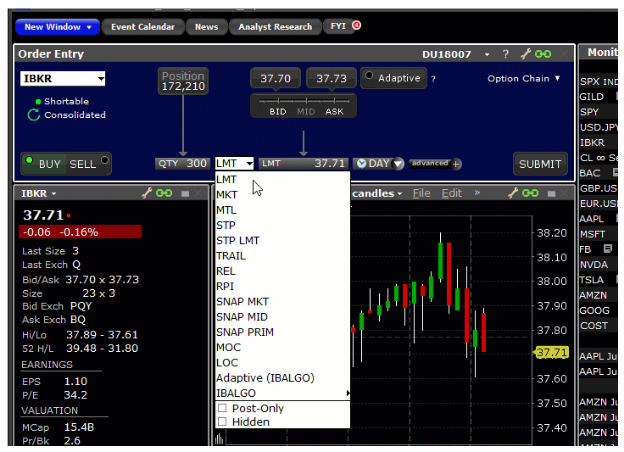This screenshot has width=624, height=452.
Task: Open the account DU18007 dropdown arrow
Action: coord(487,54)
